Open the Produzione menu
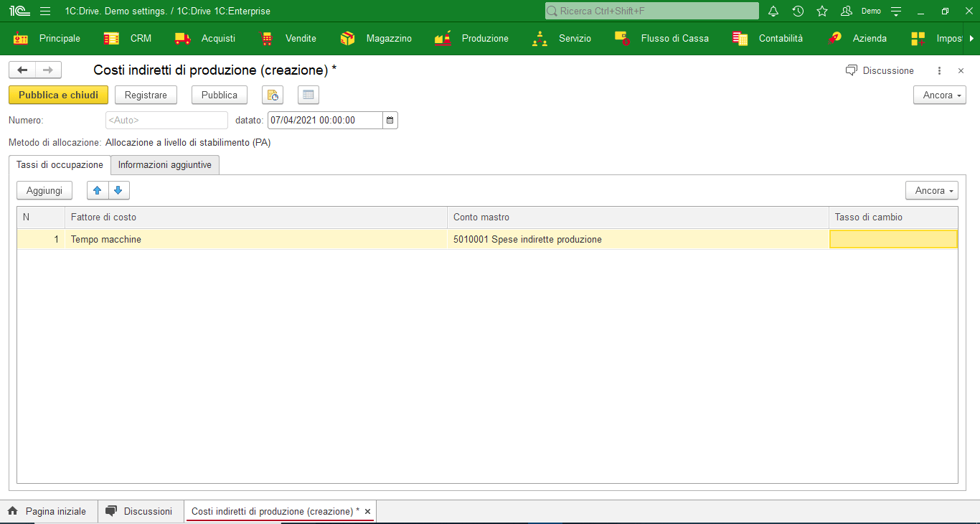980x524 pixels. coord(485,39)
